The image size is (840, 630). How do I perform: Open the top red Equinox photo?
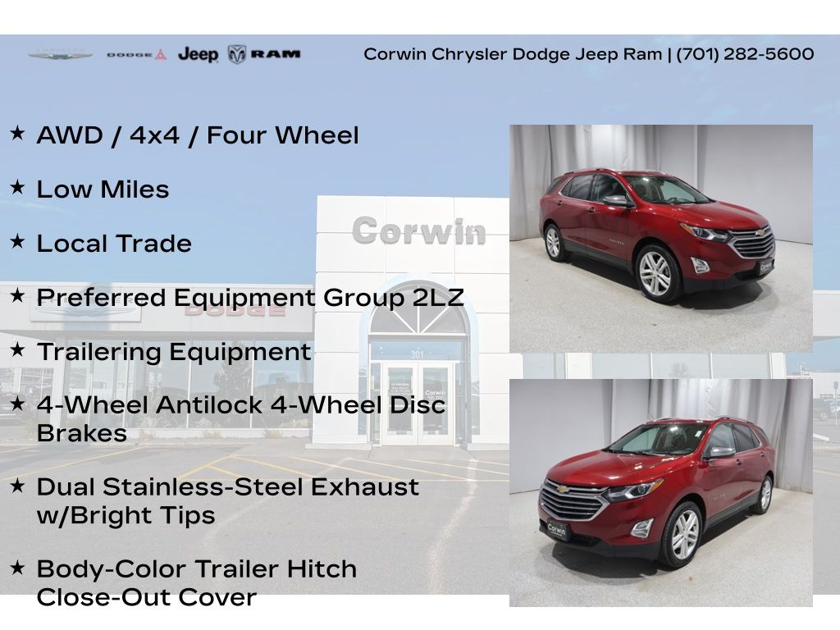click(661, 239)
